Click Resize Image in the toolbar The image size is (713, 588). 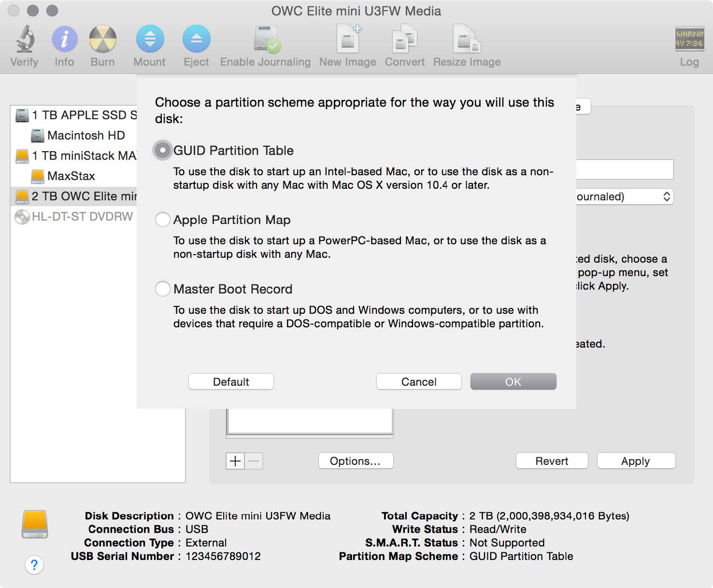[x=466, y=43]
